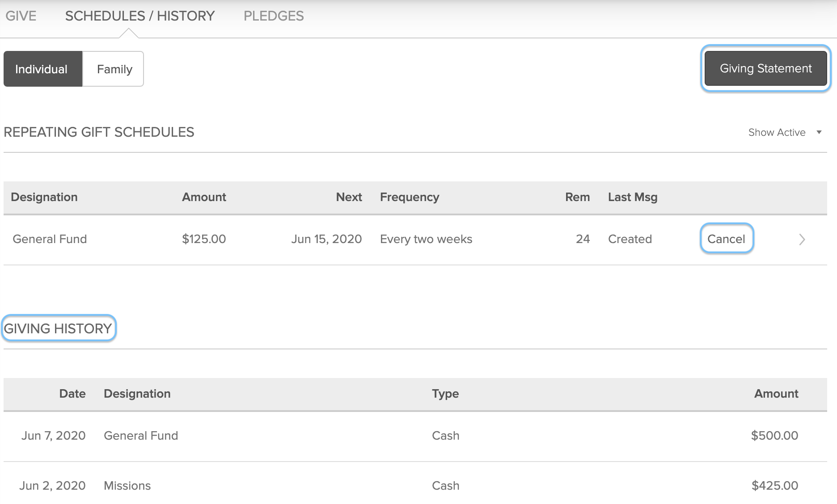Click the $125.00 schedule amount
The image size is (837, 504).
pyautogui.click(x=204, y=239)
